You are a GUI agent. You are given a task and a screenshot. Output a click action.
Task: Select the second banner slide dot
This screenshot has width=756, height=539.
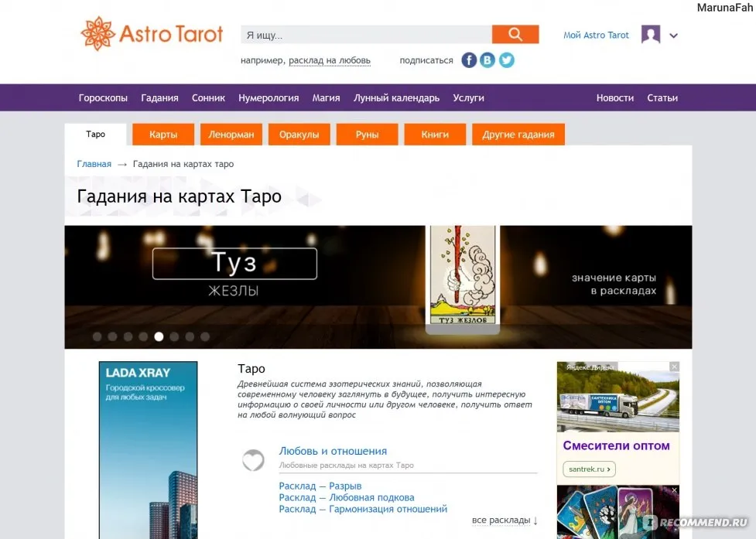(x=112, y=336)
